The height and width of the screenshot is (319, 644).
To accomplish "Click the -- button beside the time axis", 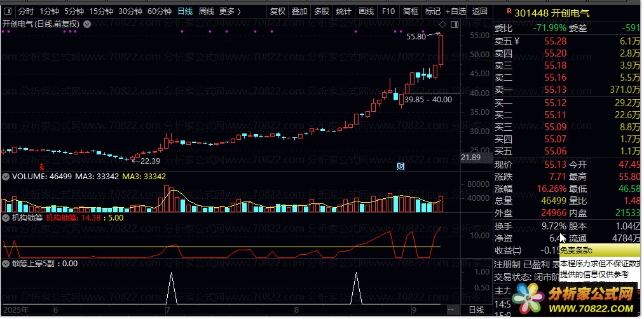I will [451, 309].
